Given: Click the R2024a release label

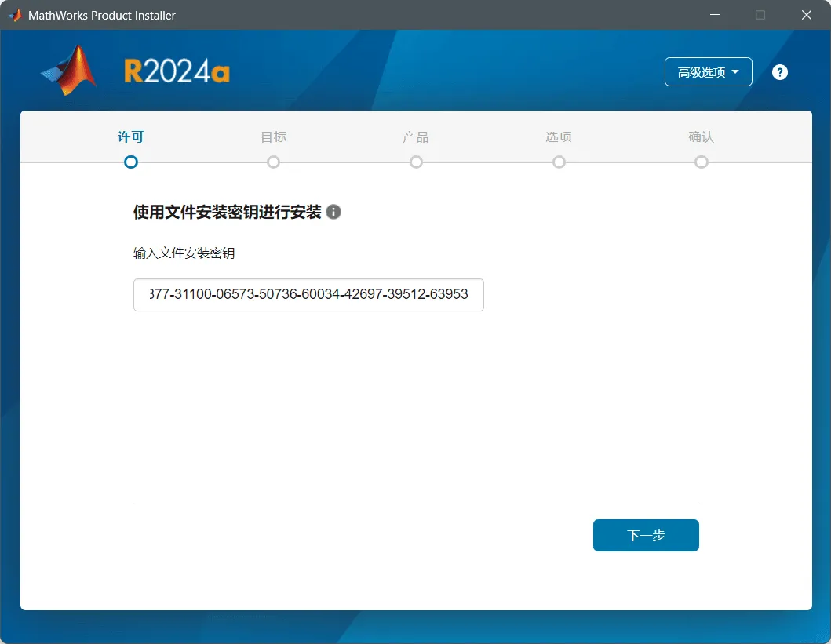Looking at the screenshot, I should [177, 71].
